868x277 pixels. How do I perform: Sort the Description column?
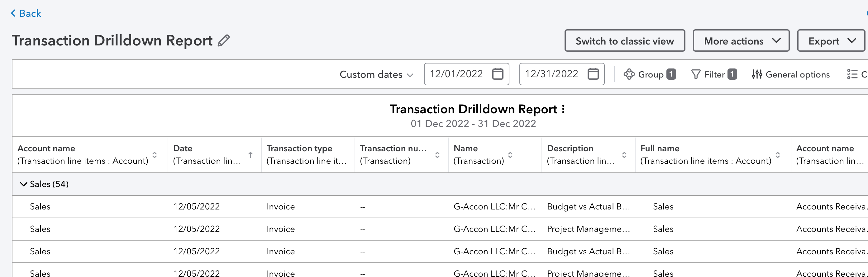tap(624, 155)
